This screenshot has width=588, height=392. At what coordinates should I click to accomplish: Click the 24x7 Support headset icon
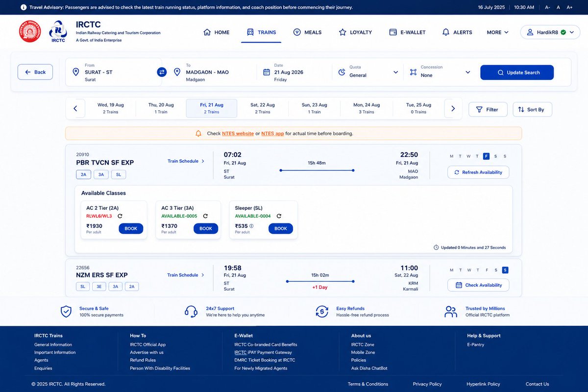coord(191,312)
